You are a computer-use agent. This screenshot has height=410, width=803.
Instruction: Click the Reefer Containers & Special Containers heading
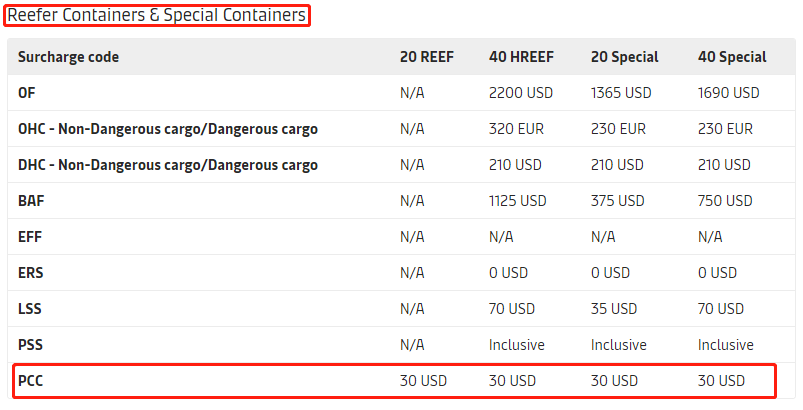click(x=157, y=15)
